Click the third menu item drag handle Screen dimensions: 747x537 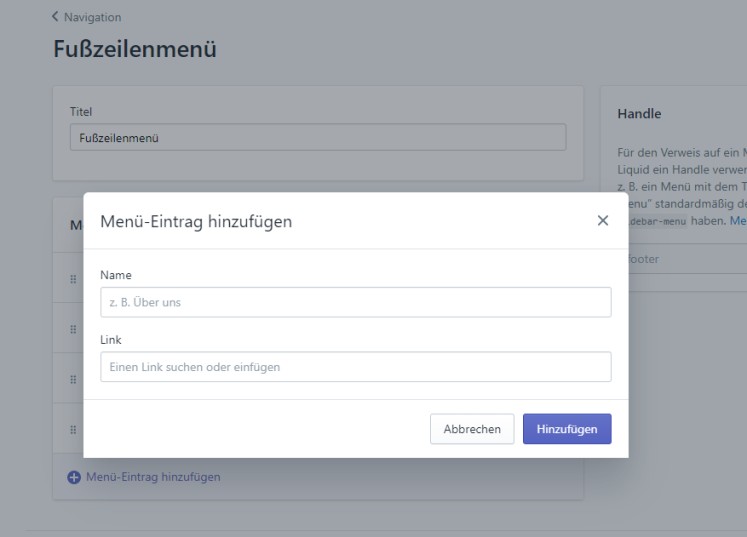point(73,379)
